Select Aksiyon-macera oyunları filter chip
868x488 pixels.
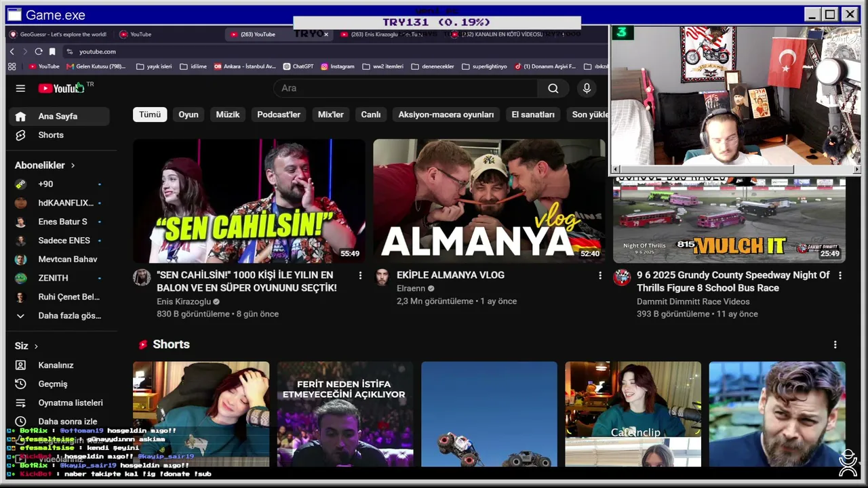click(446, 115)
